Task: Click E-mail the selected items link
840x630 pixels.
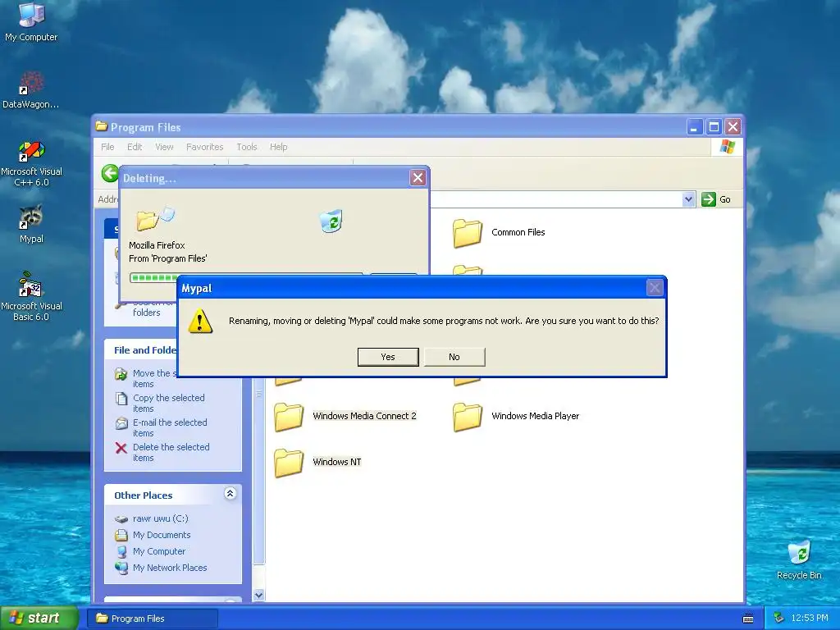Action: click(x=170, y=427)
